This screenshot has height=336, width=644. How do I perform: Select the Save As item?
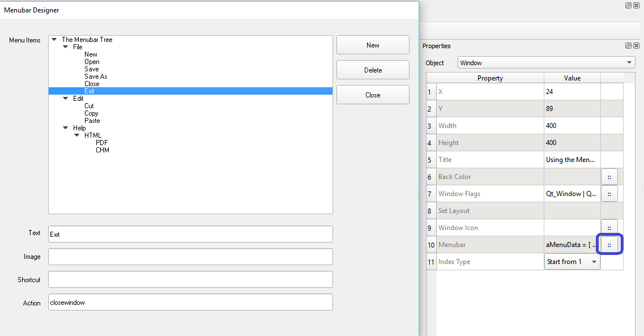[x=96, y=76]
